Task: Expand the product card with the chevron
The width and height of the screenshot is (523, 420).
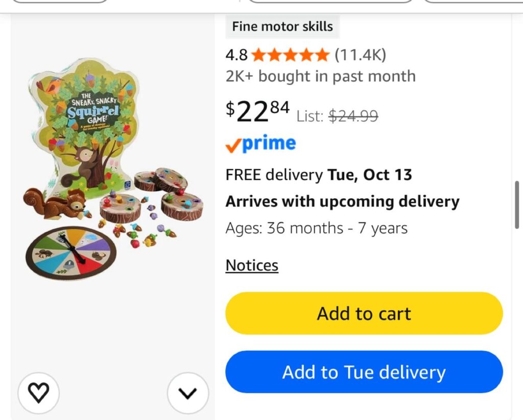Action: coord(188,393)
